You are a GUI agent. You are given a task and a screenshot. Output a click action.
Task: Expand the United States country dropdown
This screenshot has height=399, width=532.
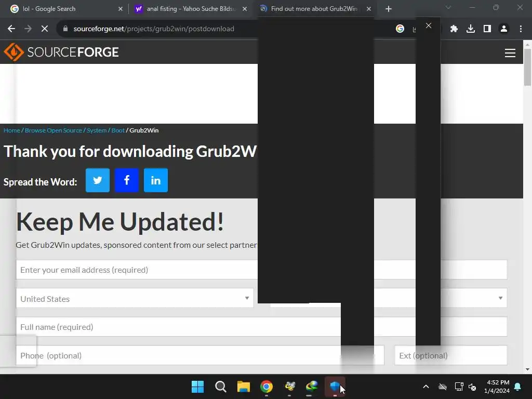coord(135,298)
